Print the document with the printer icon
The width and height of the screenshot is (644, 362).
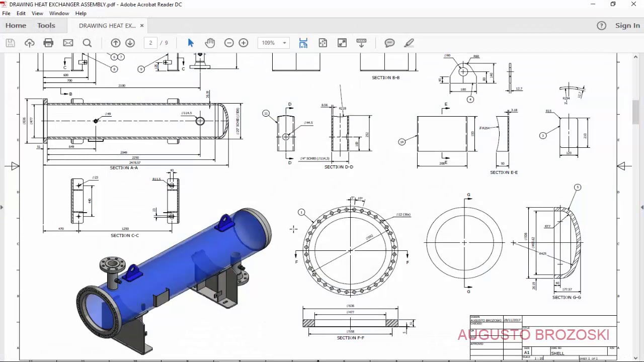click(x=48, y=43)
